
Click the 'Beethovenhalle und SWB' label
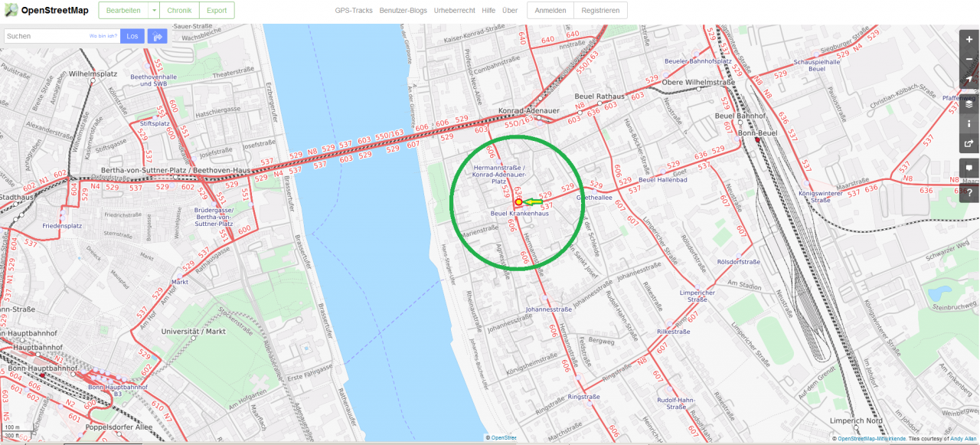coord(153,80)
